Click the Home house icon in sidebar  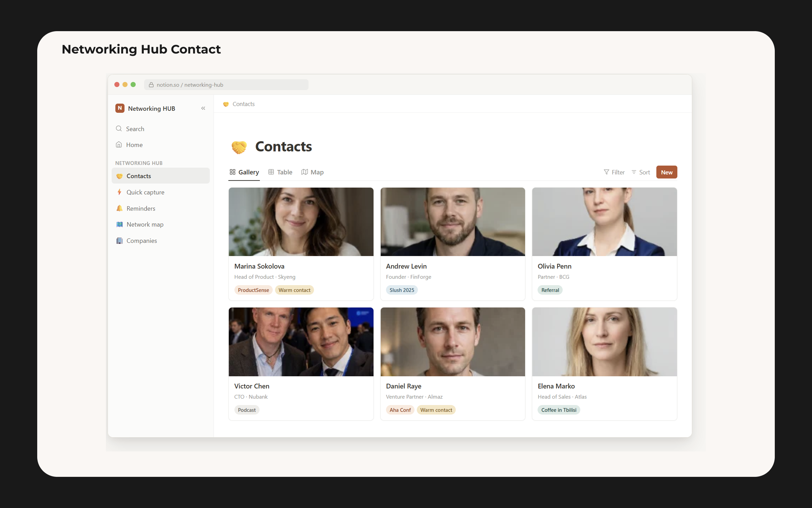(x=119, y=145)
